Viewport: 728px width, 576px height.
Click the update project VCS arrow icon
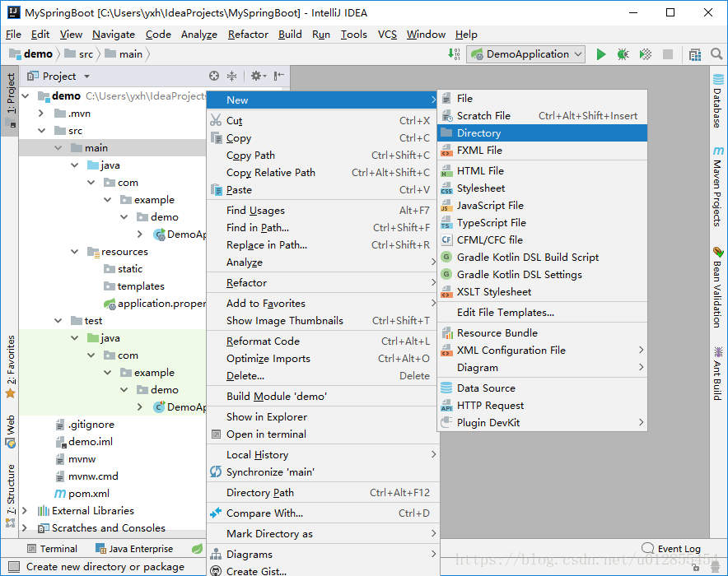click(x=454, y=54)
